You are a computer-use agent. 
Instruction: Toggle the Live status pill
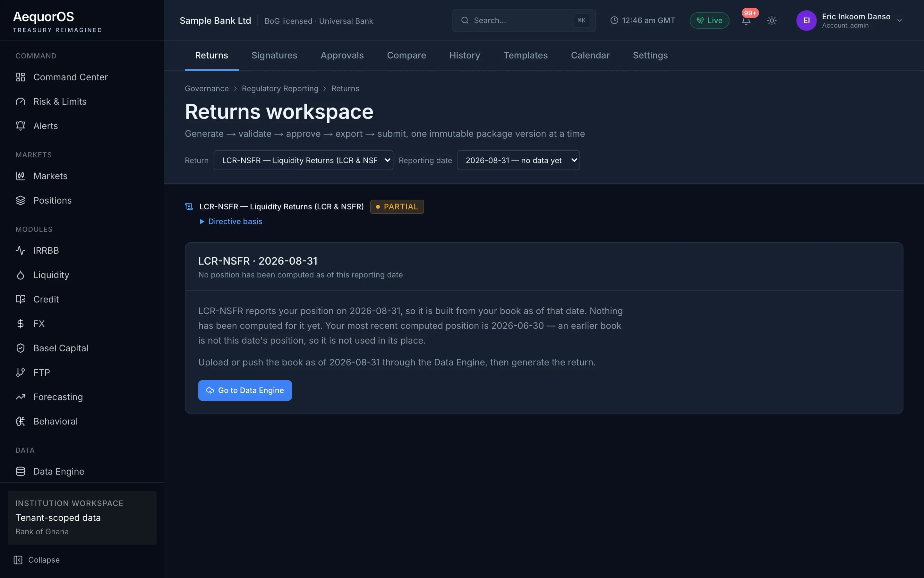point(709,20)
